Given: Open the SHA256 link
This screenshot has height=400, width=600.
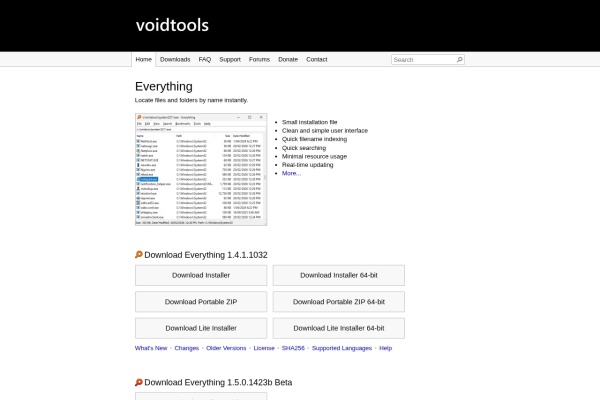Looking at the screenshot, I should click(x=293, y=348).
